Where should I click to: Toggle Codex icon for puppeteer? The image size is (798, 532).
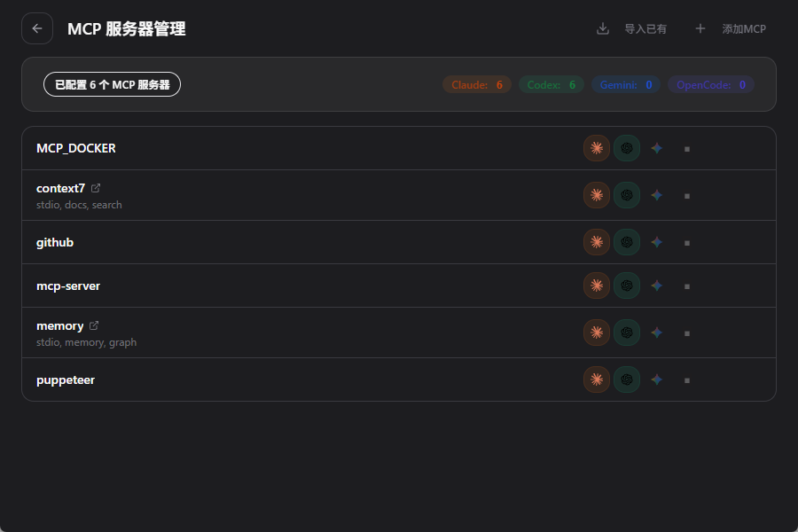[627, 379]
